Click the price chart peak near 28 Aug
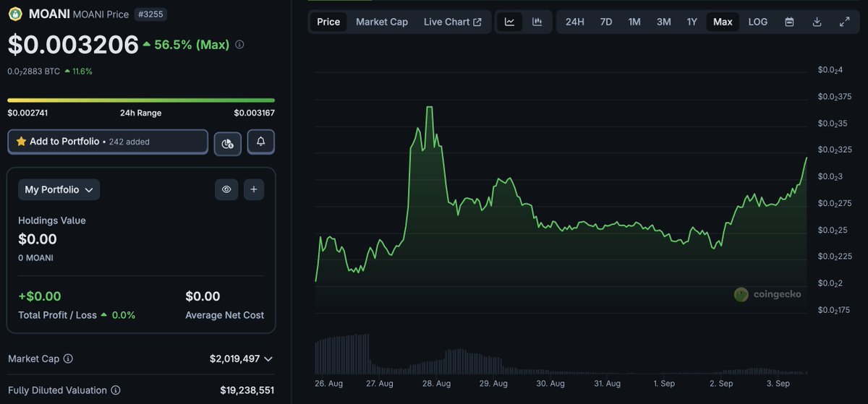 point(430,108)
